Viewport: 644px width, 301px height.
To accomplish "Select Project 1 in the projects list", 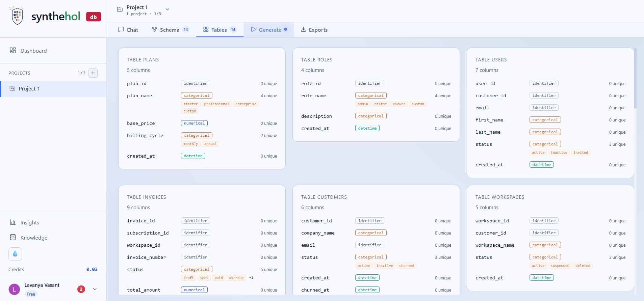I will click(x=53, y=89).
